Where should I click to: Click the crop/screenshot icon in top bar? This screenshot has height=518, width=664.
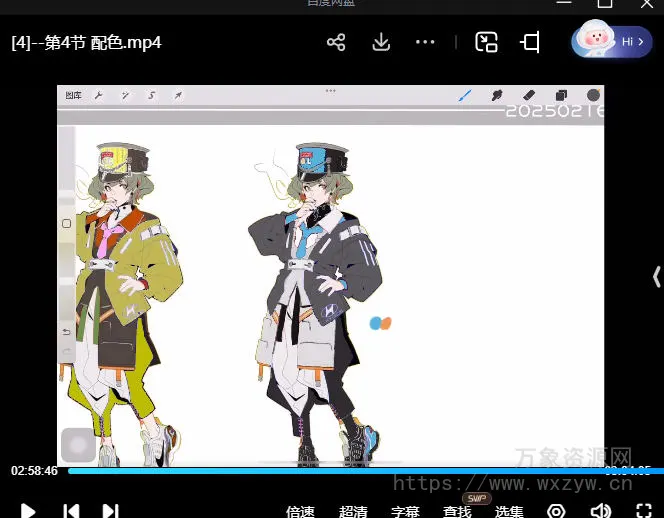click(x=530, y=42)
